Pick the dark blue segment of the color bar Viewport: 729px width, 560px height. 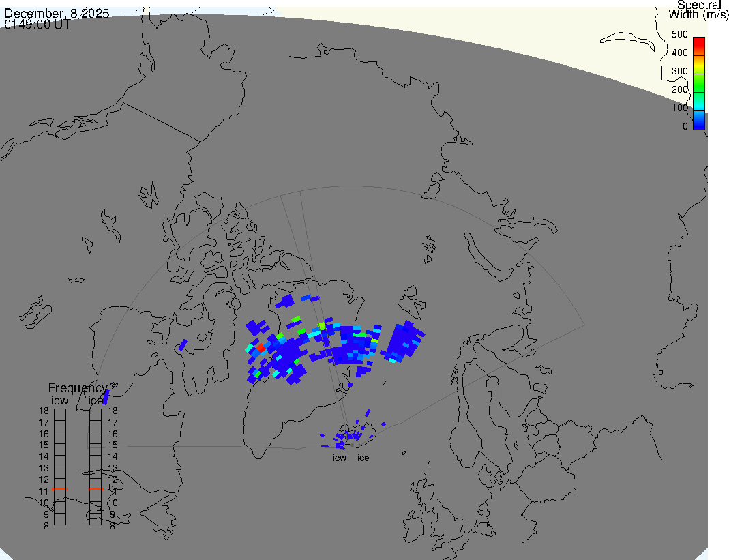coord(699,121)
